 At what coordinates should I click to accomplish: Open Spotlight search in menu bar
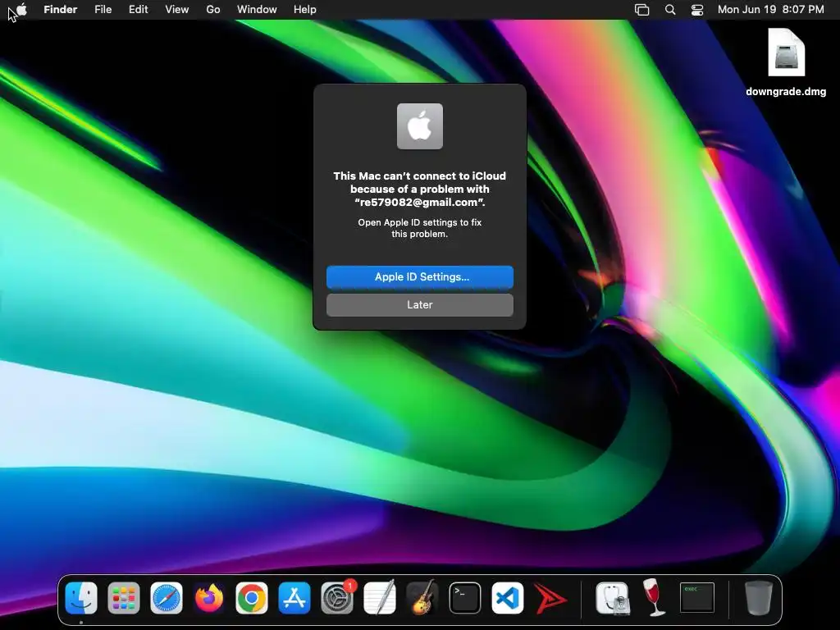tap(669, 10)
